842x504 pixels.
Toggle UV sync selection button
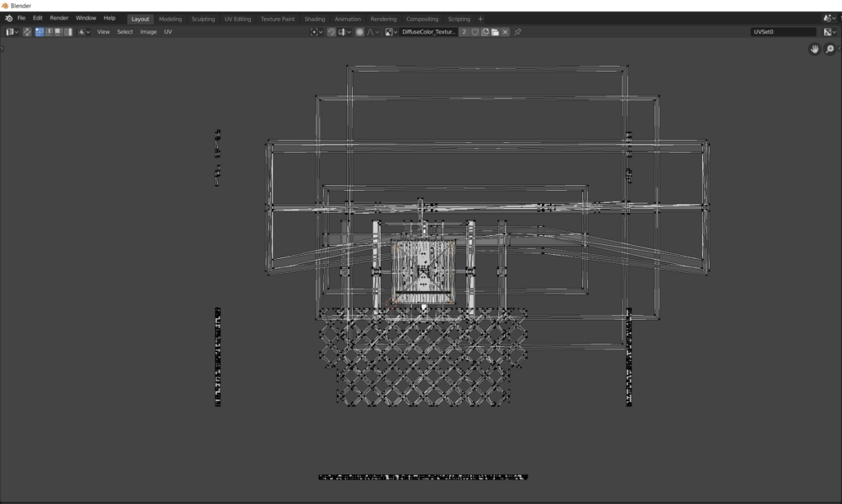(x=27, y=32)
